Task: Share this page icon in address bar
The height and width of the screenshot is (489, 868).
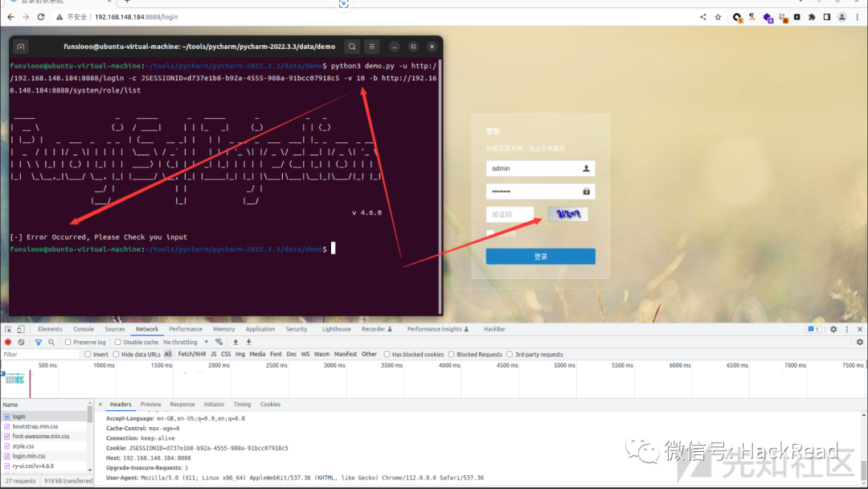Action: 703,17
